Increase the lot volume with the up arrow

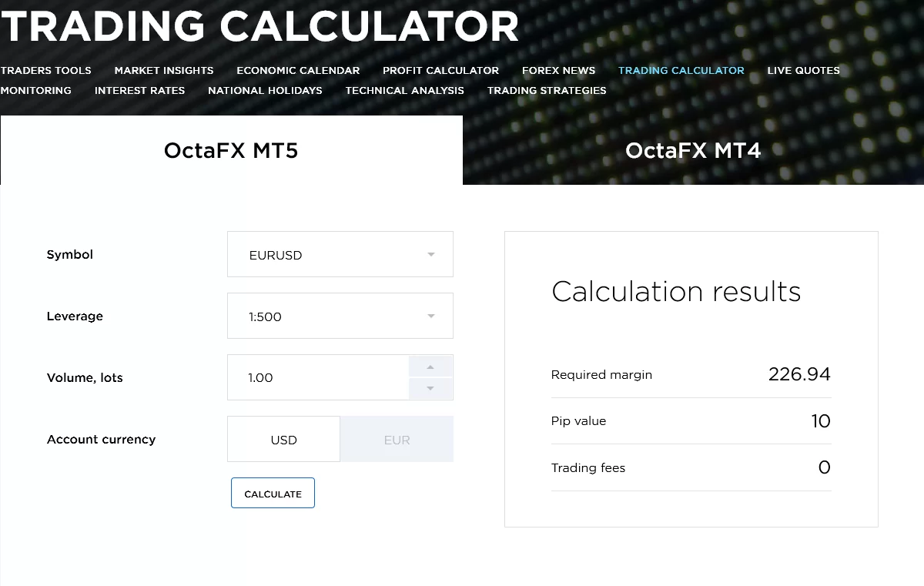(430, 367)
